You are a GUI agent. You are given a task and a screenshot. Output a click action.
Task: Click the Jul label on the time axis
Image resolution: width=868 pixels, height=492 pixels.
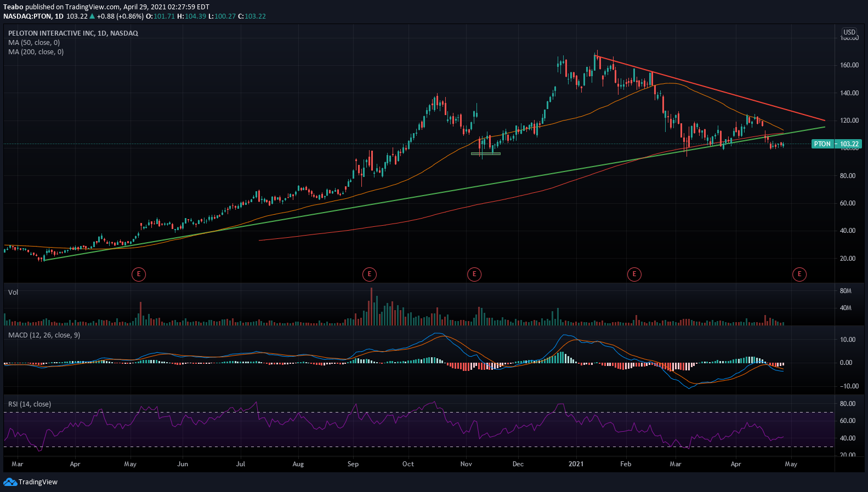point(240,464)
